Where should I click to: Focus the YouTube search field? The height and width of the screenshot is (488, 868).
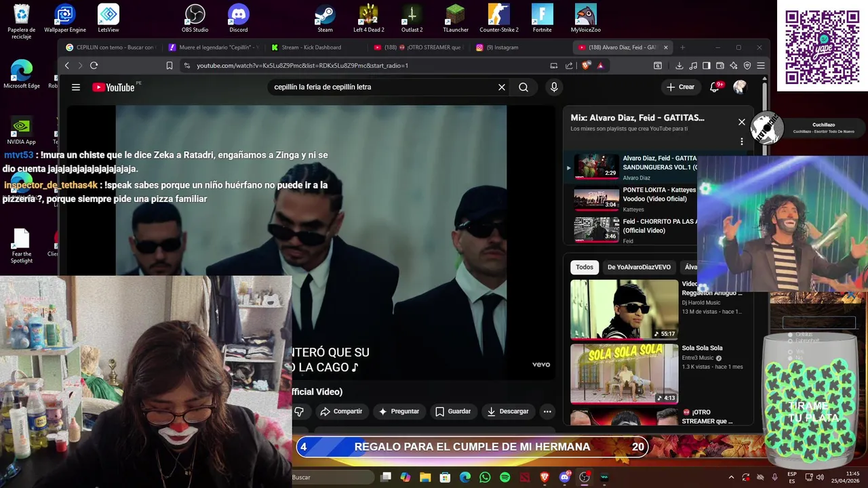click(383, 87)
